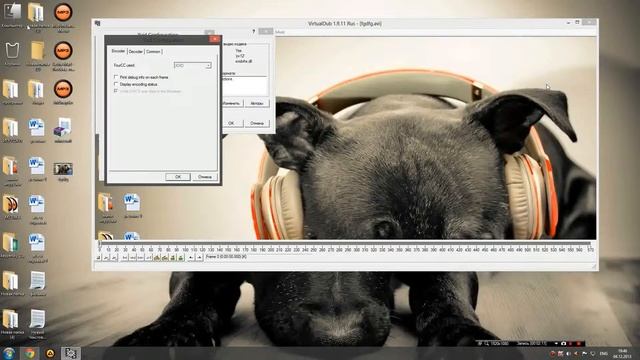The height and width of the screenshot is (360, 640).
Task: Jump to next keyframe icon
Action: point(164,258)
